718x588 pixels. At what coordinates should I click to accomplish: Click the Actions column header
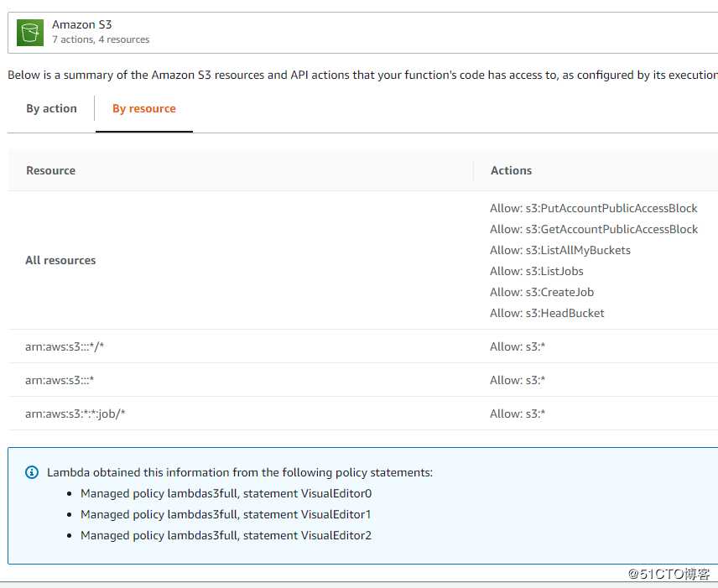(511, 170)
